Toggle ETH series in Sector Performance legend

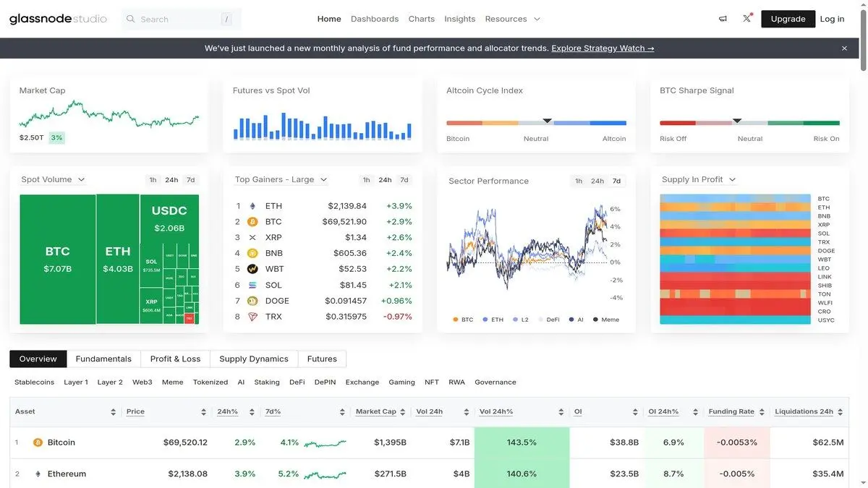pyautogui.click(x=493, y=320)
